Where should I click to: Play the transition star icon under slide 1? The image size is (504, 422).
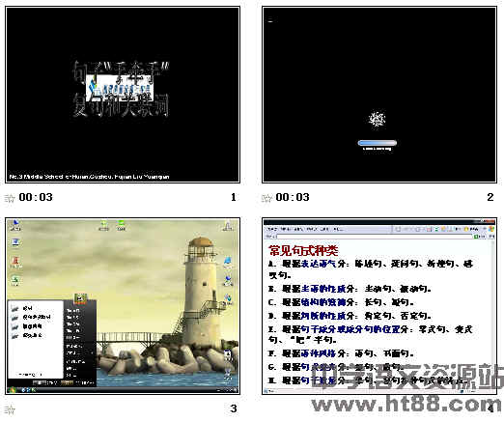10,198
